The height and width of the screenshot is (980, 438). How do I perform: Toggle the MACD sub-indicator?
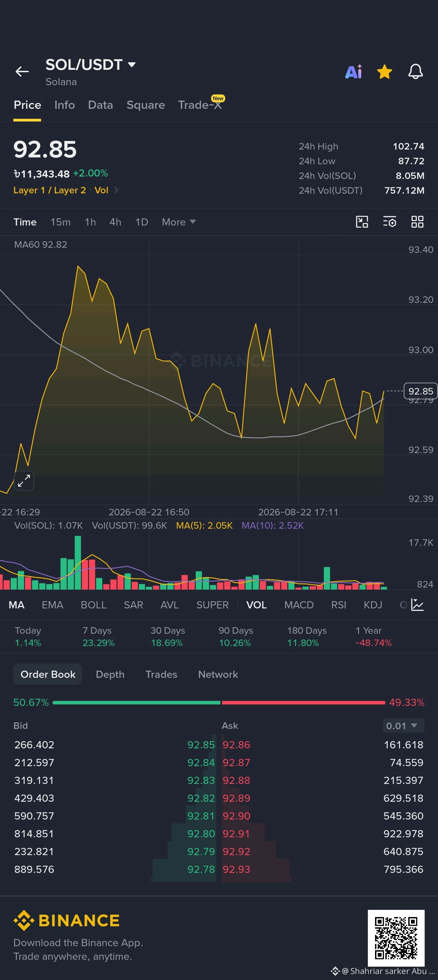click(299, 605)
